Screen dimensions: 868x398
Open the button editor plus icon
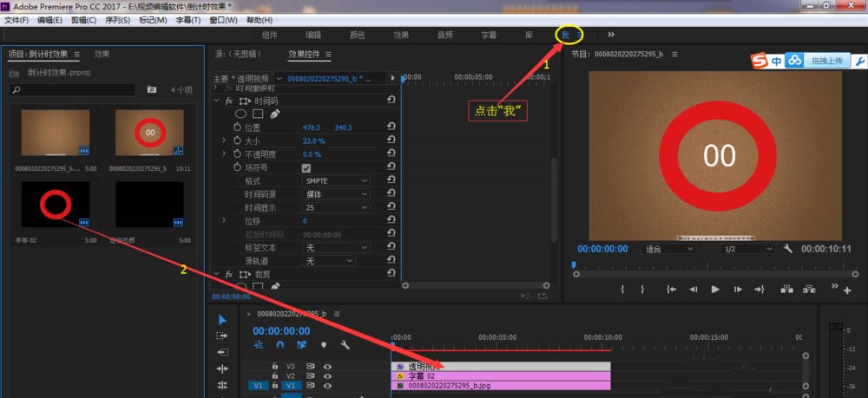point(847,290)
